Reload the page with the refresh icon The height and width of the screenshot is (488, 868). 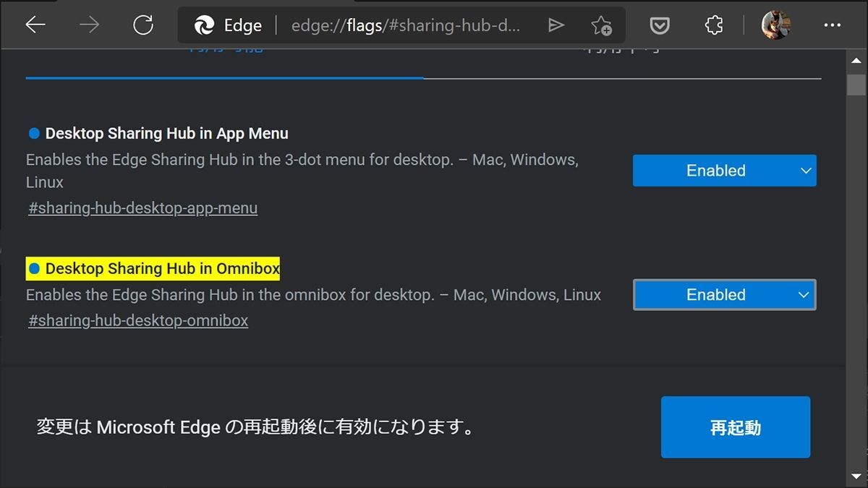[143, 25]
